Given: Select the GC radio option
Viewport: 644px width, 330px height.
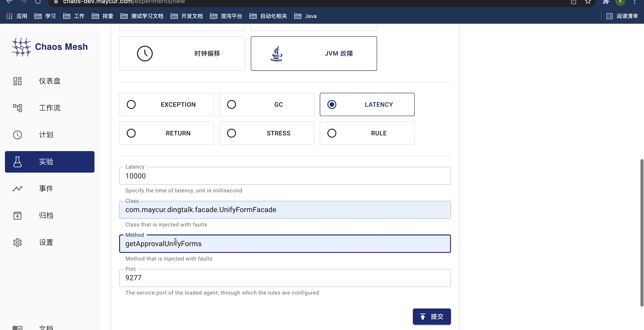Looking at the screenshot, I should click(231, 105).
